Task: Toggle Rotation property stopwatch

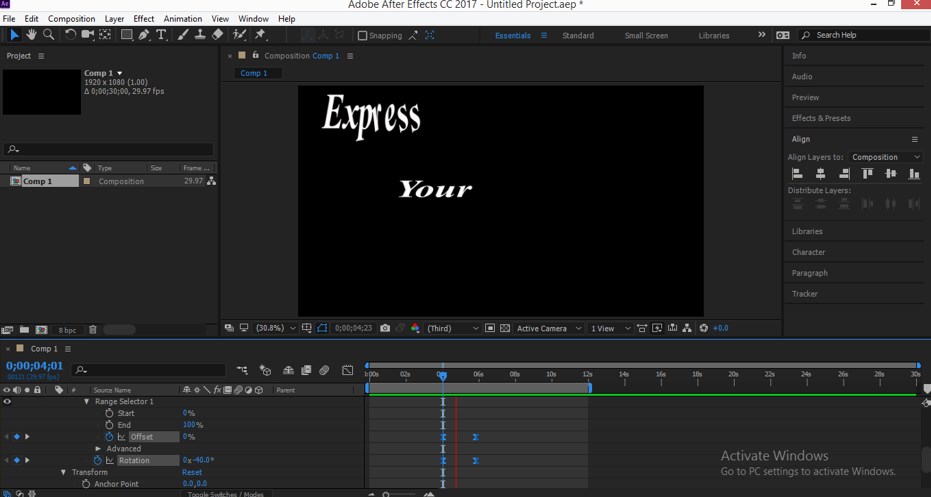Action: 97,461
